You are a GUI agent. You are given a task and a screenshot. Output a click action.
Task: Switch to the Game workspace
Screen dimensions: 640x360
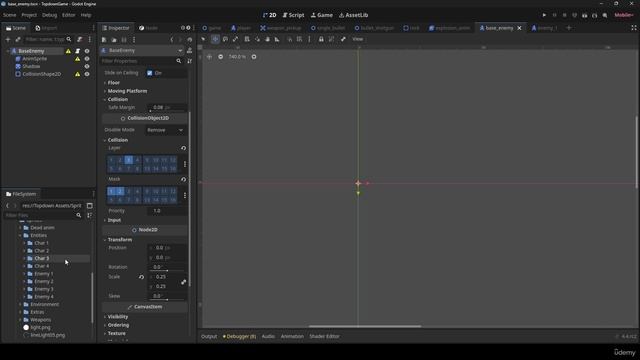click(x=322, y=15)
